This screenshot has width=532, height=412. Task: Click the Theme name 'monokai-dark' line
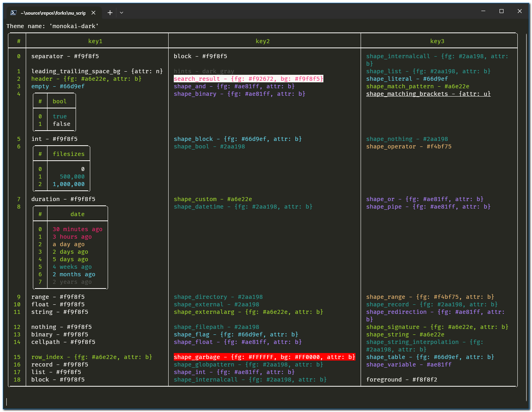(x=53, y=26)
